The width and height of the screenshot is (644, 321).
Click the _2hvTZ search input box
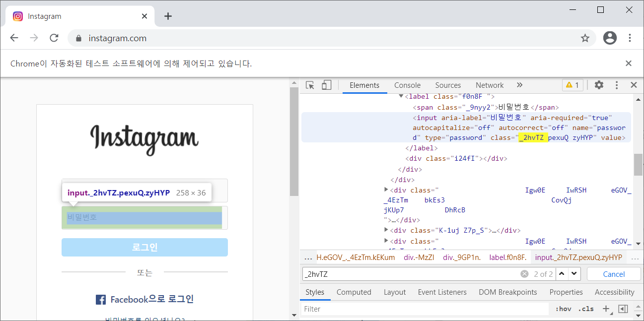pos(411,274)
